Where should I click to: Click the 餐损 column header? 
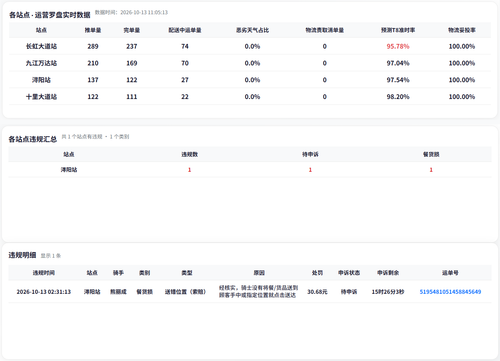tap(431, 154)
